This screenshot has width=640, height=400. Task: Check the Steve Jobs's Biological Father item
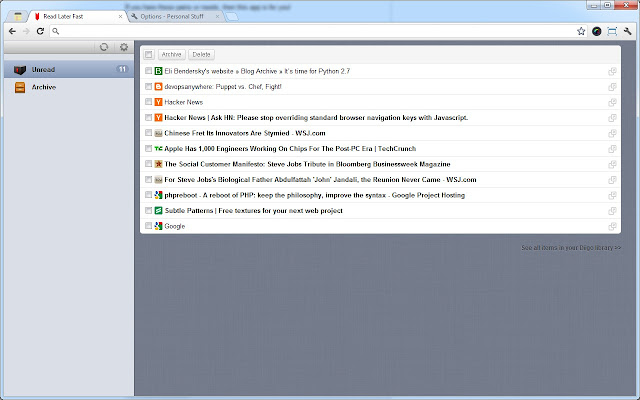tap(148, 179)
